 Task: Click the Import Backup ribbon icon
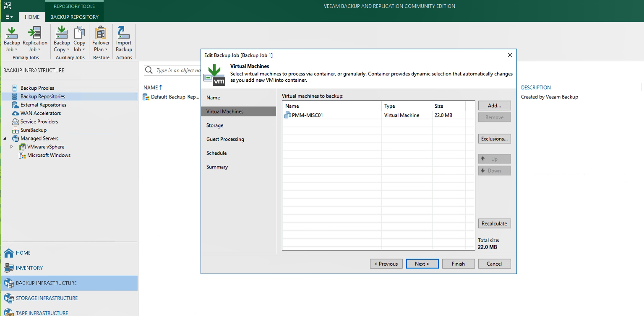click(x=124, y=39)
